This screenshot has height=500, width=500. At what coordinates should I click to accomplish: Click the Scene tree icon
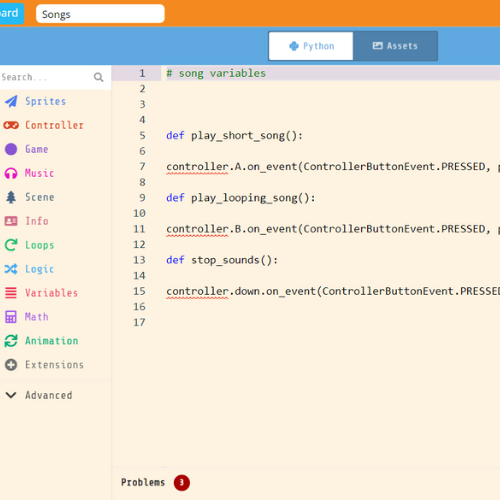(11, 197)
